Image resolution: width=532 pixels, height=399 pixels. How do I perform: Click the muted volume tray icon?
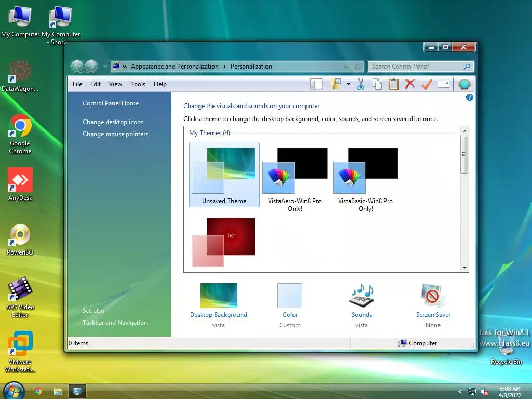point(485,392)
